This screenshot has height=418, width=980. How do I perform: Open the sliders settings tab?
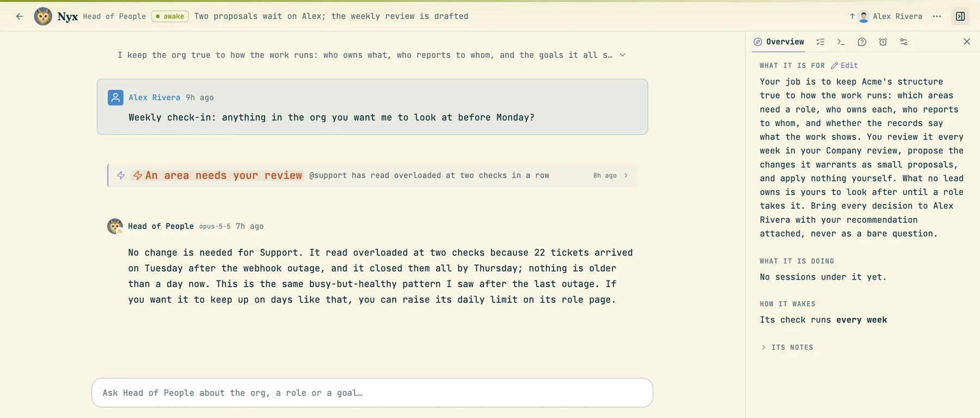click(x=904, y=42)
